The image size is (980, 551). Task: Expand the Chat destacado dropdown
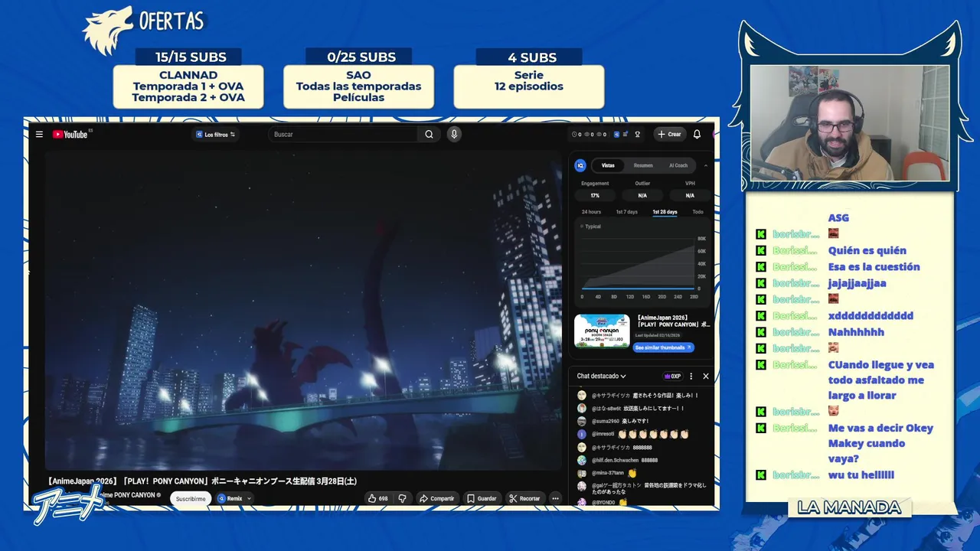click(x=602, y=376)
